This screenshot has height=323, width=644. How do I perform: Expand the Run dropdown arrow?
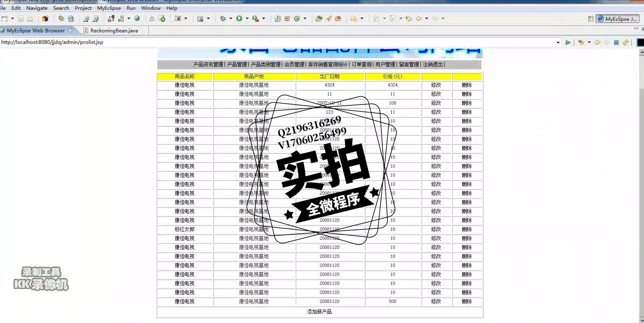pyautogui.click(x=247, y=18)
